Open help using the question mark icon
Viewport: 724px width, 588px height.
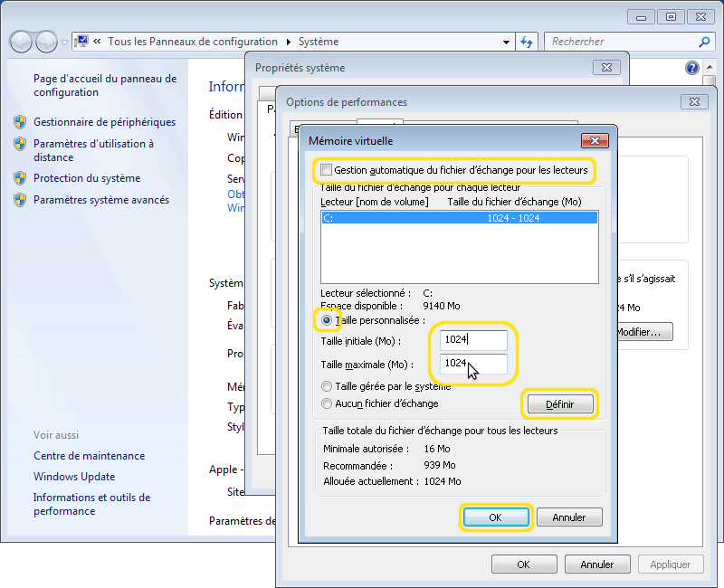[692, 68]
